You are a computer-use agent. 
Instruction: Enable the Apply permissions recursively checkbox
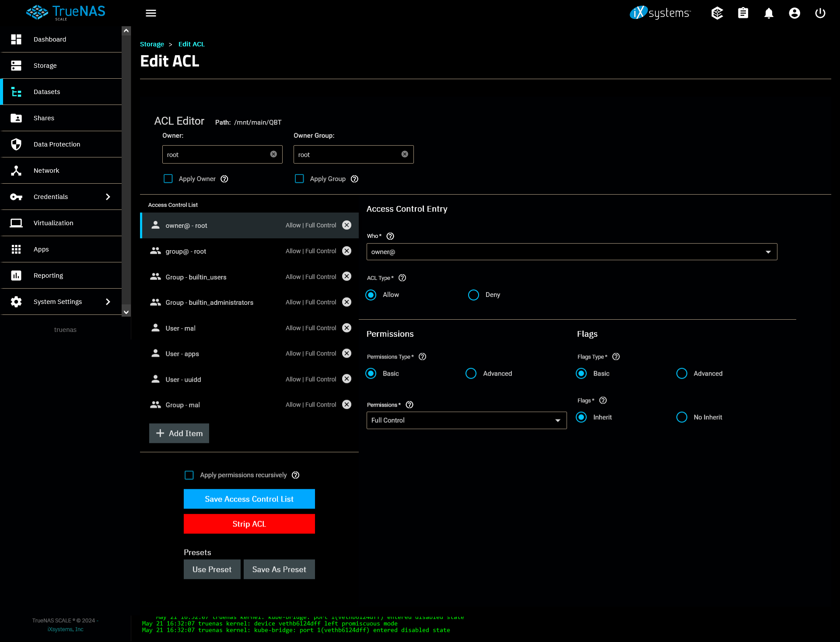click(x=189, y=475)
